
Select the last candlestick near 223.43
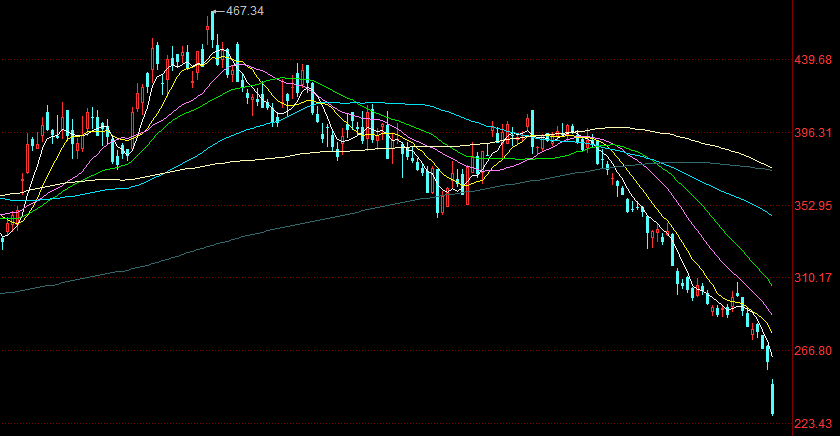pos(772,397)
